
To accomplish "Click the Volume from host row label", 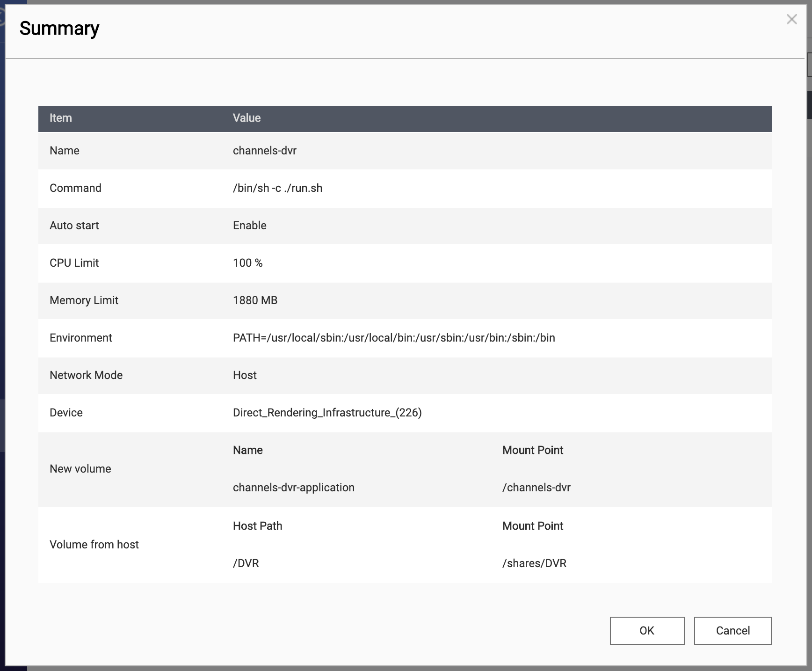I will point(94,545).
